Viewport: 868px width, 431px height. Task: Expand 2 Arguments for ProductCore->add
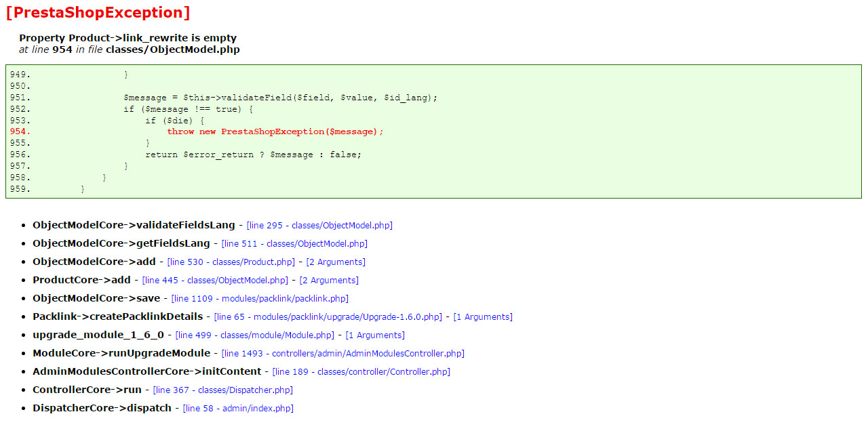click(329, 280)
